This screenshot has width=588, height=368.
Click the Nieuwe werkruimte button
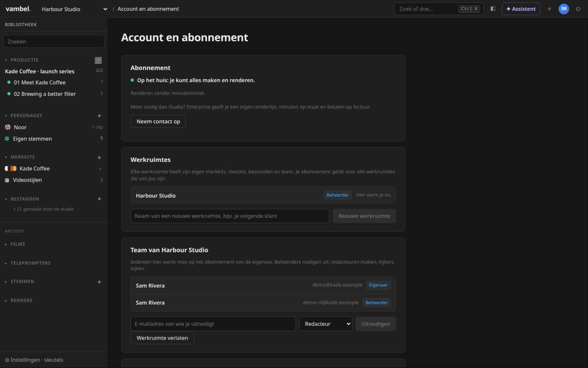click(364, 216)
